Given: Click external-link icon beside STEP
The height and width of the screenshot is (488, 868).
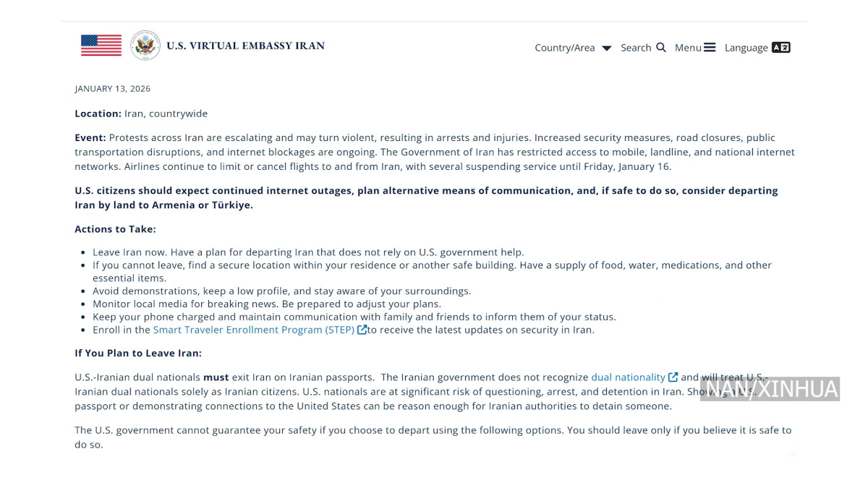Looking at the screenshot, I should coord(362,330).
